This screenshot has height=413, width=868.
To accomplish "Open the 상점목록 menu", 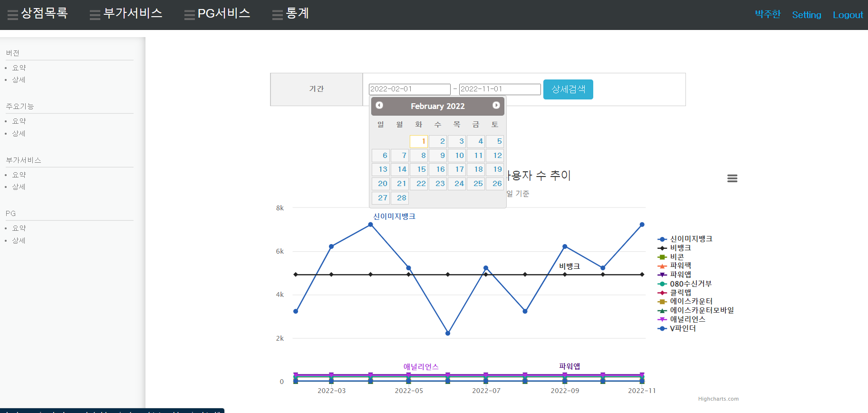I will [x=38, y=13].
